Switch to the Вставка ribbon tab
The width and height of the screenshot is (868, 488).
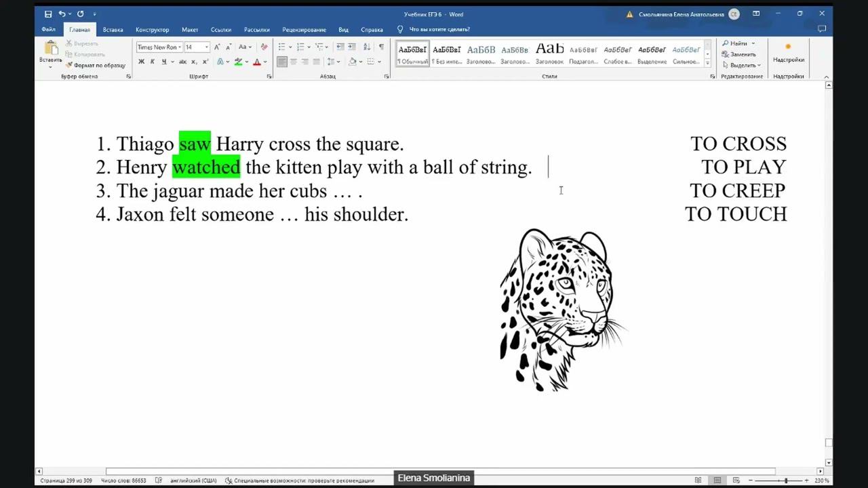click(113, 29)
